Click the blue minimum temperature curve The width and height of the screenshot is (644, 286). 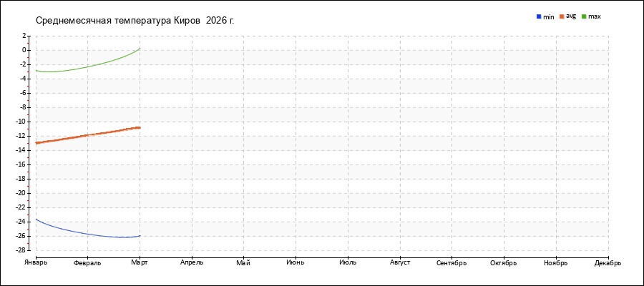click(x=87, y=233)
